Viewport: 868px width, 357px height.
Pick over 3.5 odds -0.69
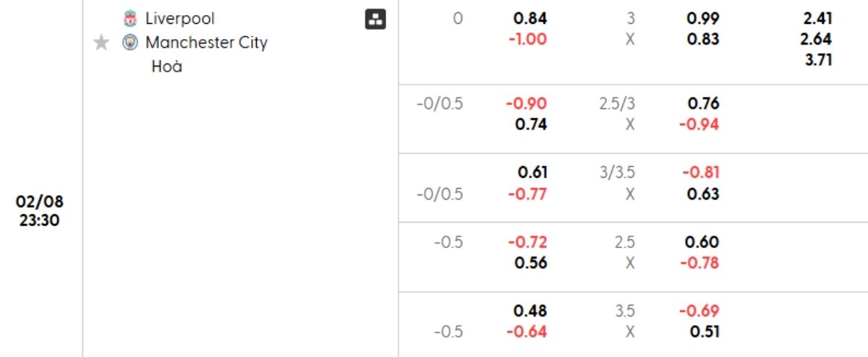pyautogui.click(x=699, y=311)
